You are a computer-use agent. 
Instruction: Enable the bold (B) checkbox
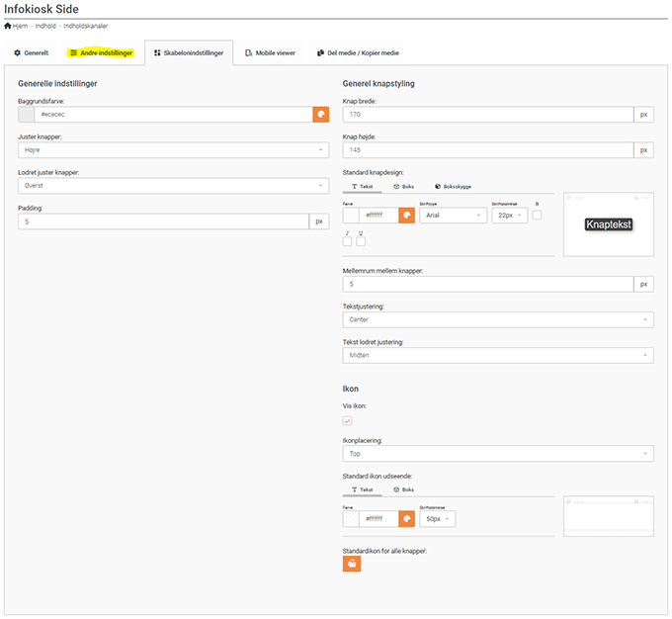(x=538, y=215)
